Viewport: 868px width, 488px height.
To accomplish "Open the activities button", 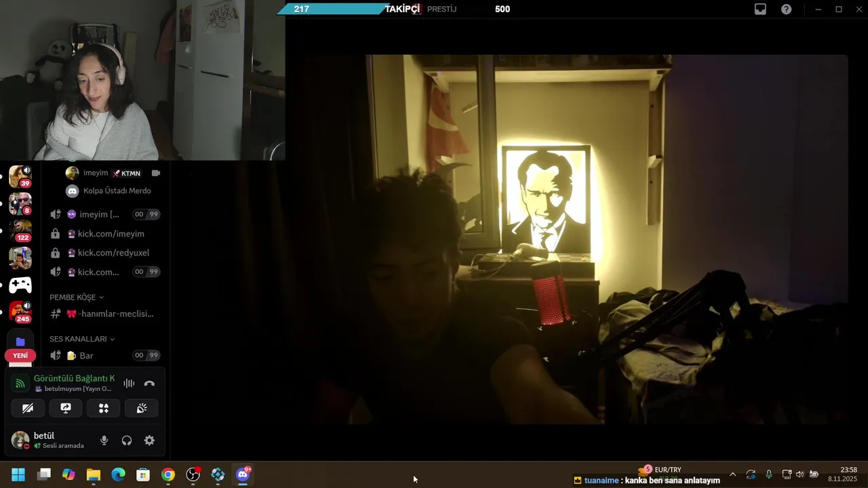I will click(104, 408).
